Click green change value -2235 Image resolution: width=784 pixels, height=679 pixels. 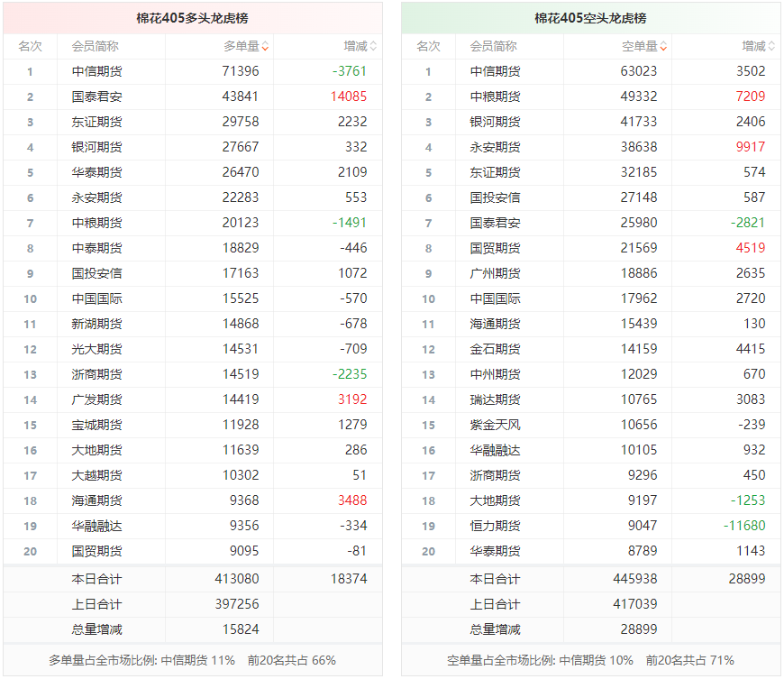350,374
